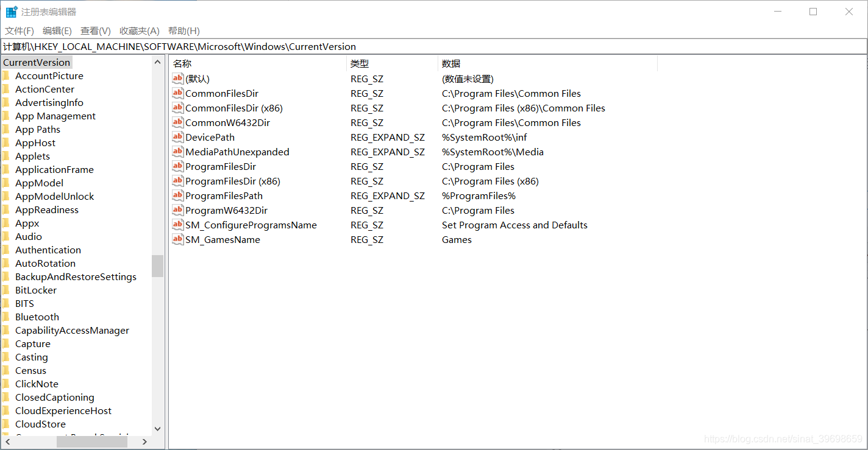Open the 查看(V) menu

pyautogui.click(x=96, y=30)
